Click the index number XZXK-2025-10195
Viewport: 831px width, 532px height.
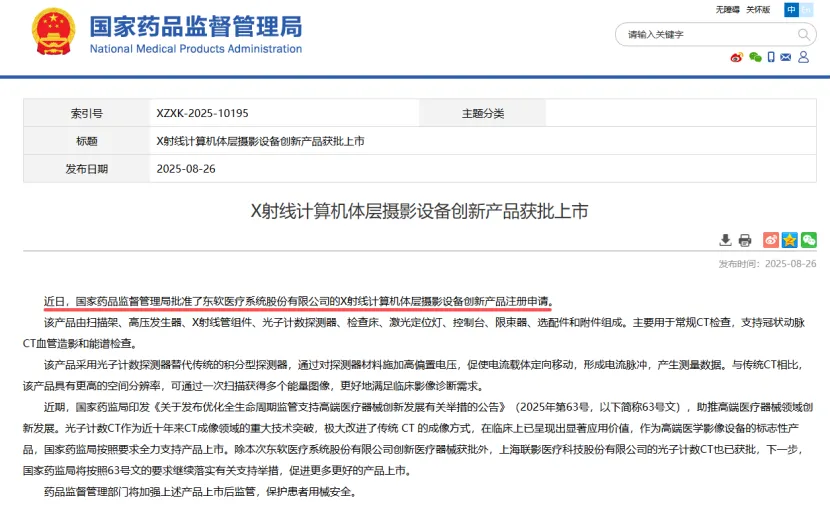tap(202, 113)
